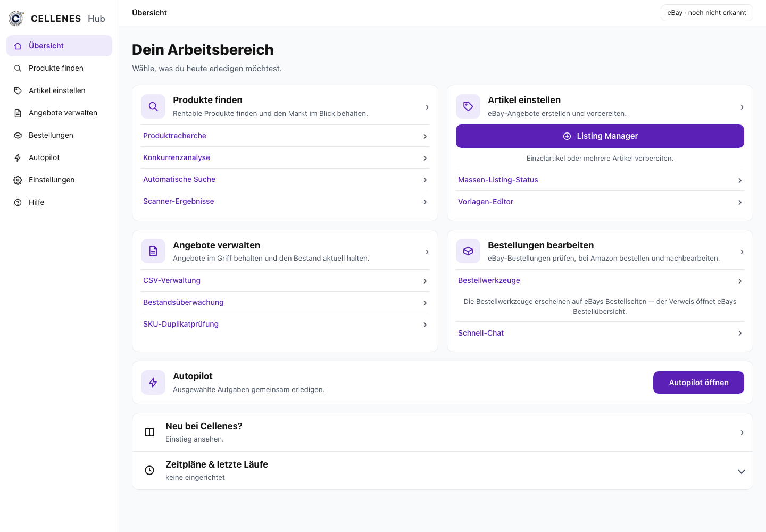Click the document icon tile on Angebote verwalten card

tap(153, 251)
